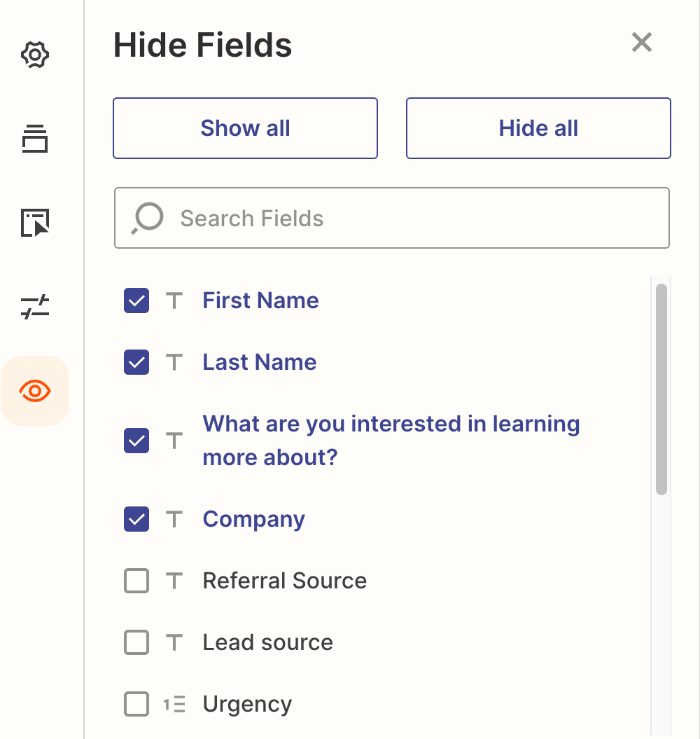Uncheck the Company field checkbox
The height and width of the screenshot is (739, 700).
point(136,519)
